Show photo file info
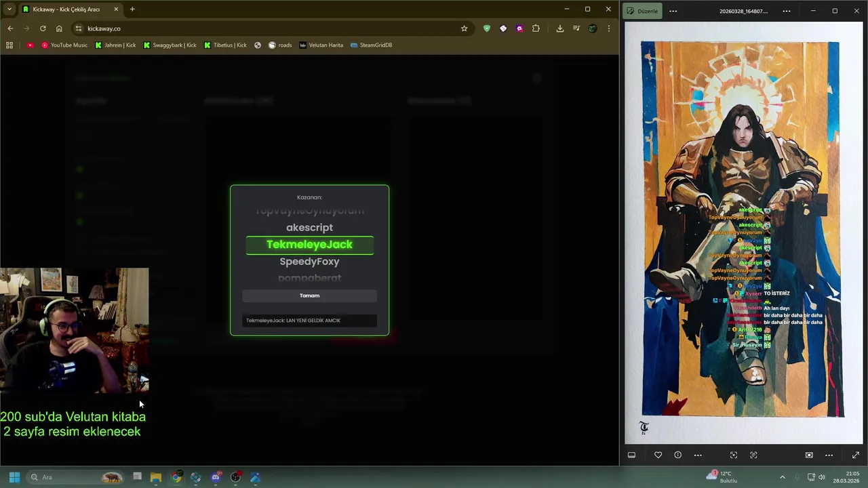868x488 pixels. click(x=677, y=455)
